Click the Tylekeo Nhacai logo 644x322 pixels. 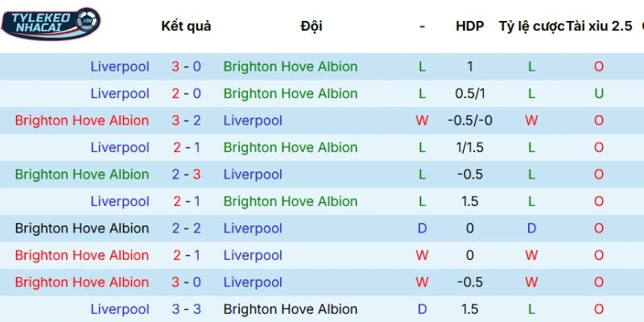pyautogui.click(x=51, y=23)
